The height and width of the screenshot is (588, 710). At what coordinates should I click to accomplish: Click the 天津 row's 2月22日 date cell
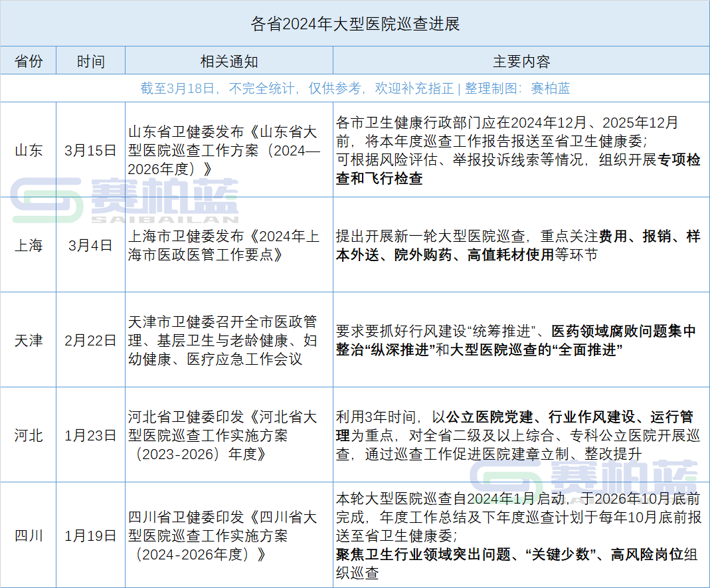(90, 341)
